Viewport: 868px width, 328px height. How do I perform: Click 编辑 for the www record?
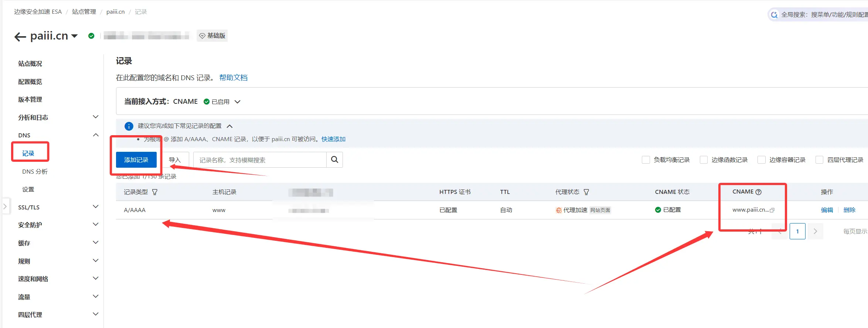tap(827, 210)
